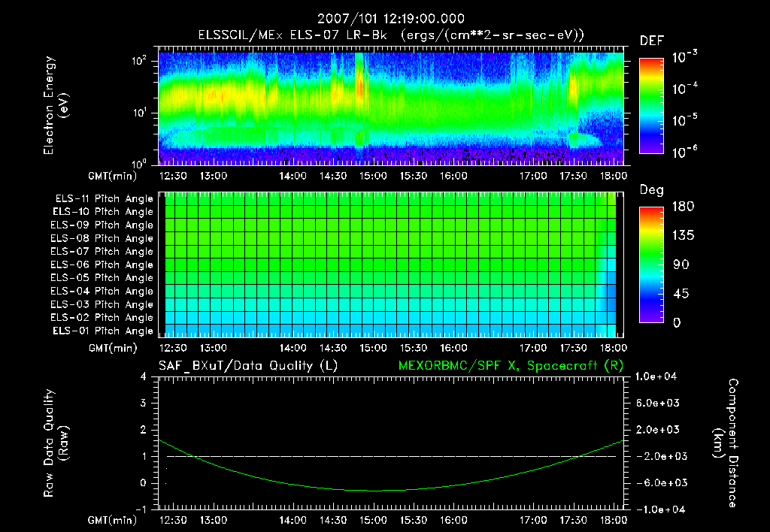
Task: Click the green spacecraft orbit curve minimum
Action: [x=374, y=490]
